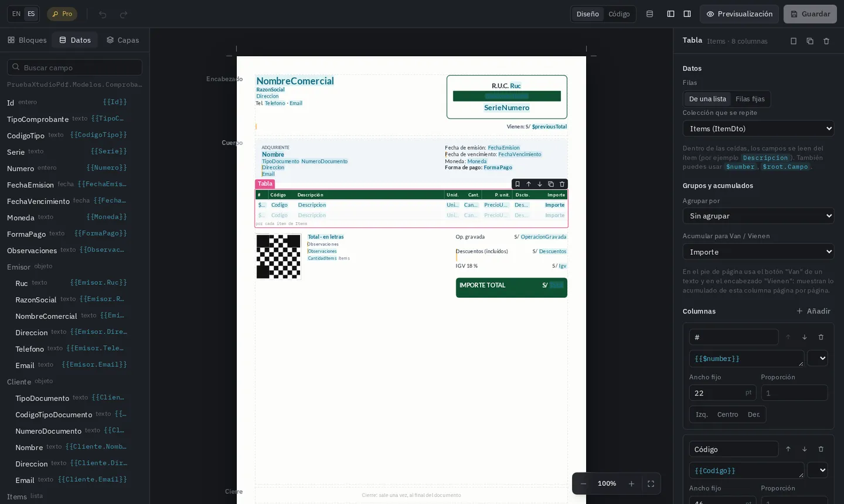Click the undo arrow in the top toolbar
This screenshot has width=844, height=504.
pyautogui.click(x=103, y=14)
